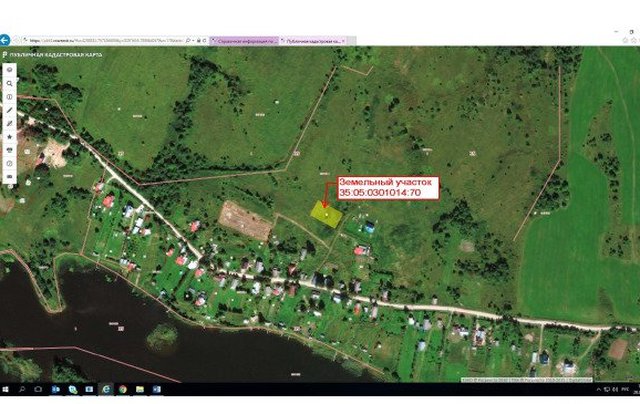Expand hidden system tray icons chevron
The height and width of the screenshot is (404, 640).
tap(599, 390)
